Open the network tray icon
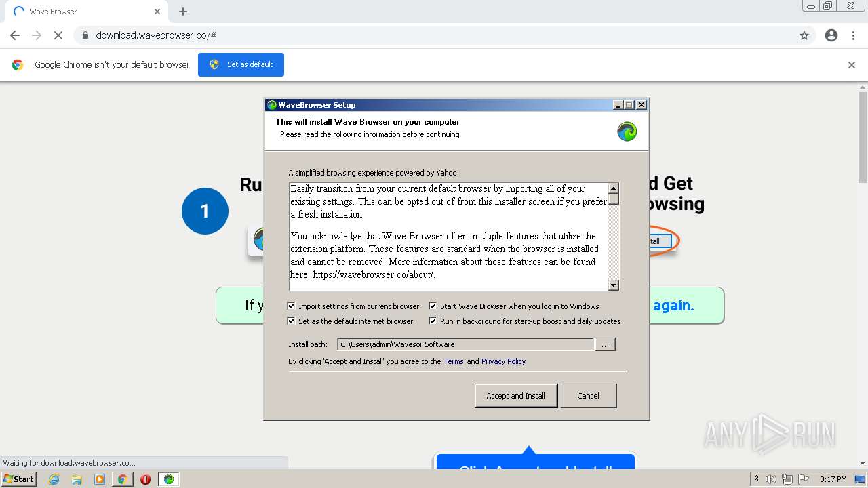The height and width of the screenshot is (488, 868). coord(787,479)
